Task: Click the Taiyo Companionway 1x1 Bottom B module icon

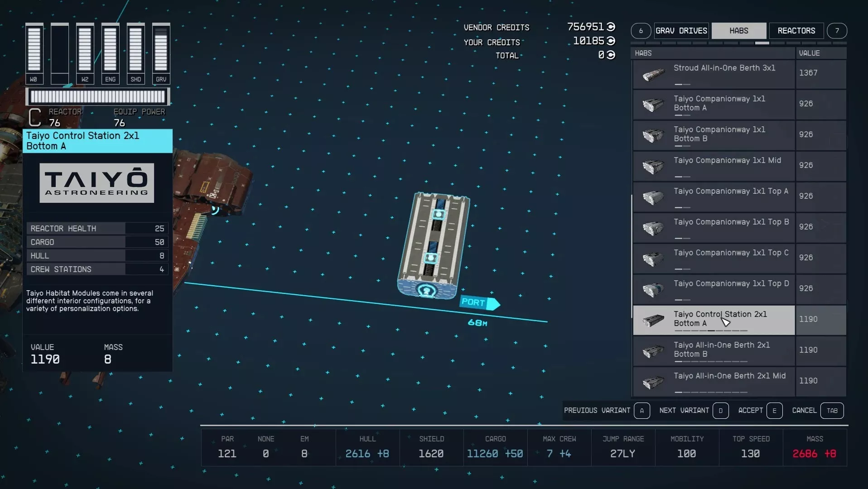Action: [653, 136]
